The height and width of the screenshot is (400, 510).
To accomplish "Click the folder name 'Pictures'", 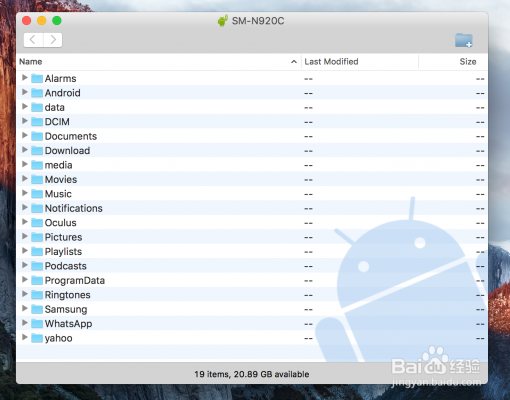I will click(x=64, y=237).
